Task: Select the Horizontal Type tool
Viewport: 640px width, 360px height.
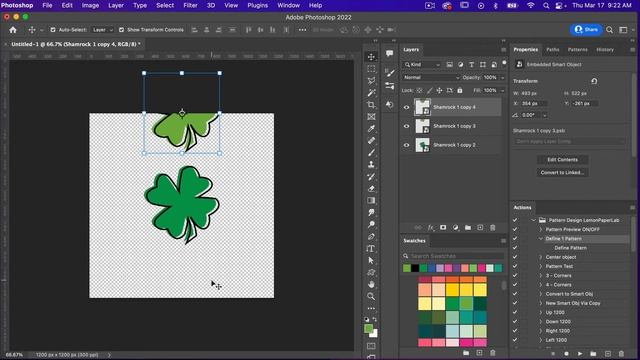Action: coord(371,249)
